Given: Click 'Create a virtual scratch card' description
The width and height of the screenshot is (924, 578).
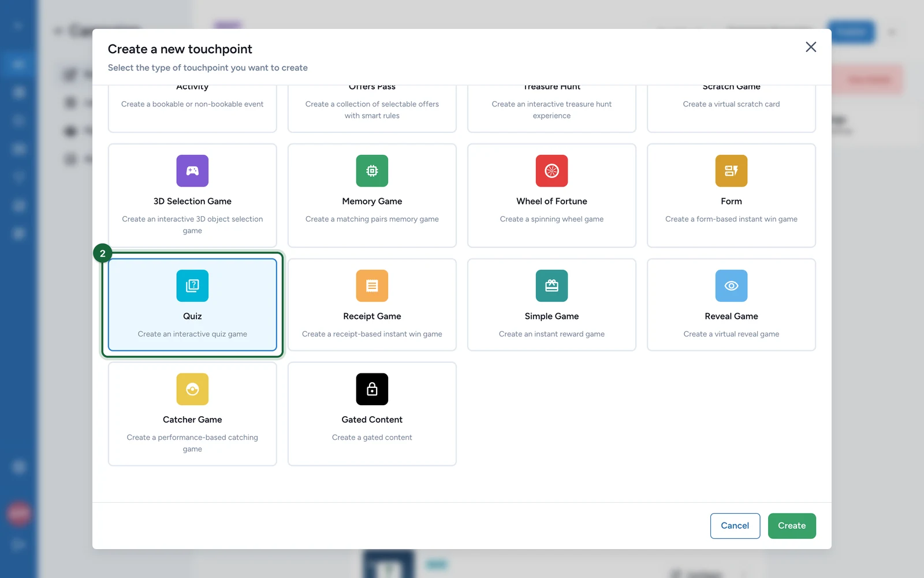Looking at the screenshot, I should point(731,104).
